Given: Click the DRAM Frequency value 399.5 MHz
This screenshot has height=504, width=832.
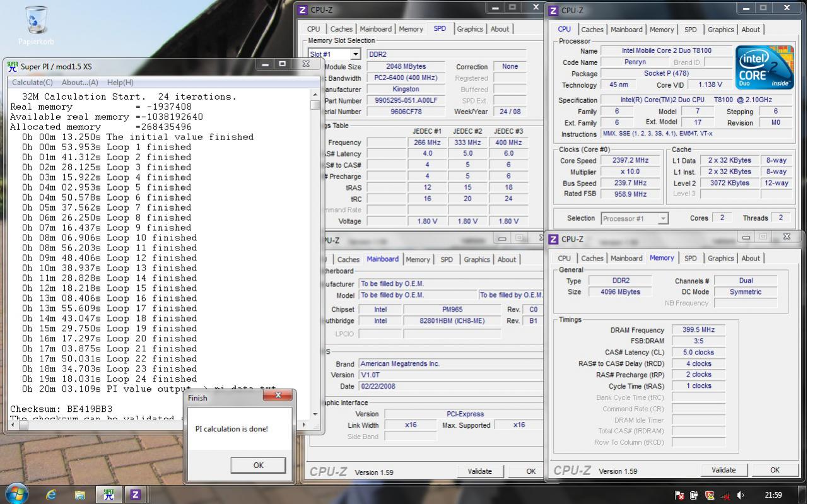Looking at the screenshot, I should coord(698,330).
